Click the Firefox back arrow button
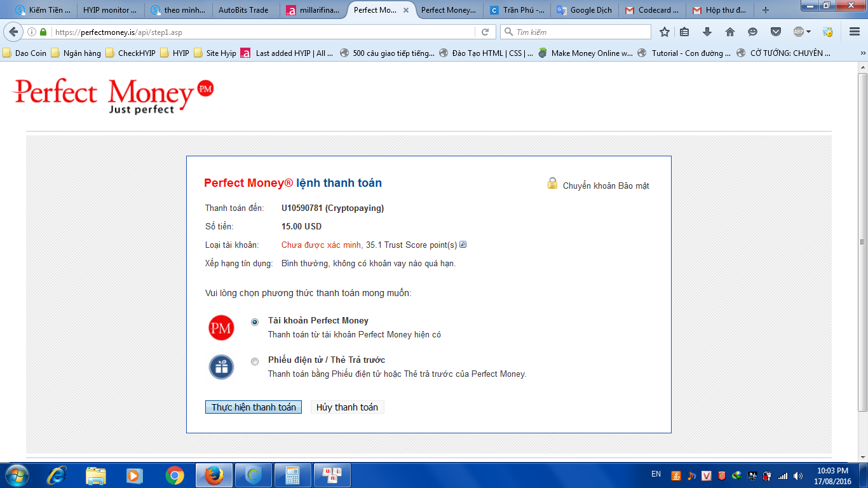The height and width of the screenshot is (488, 868). point(13,32)
